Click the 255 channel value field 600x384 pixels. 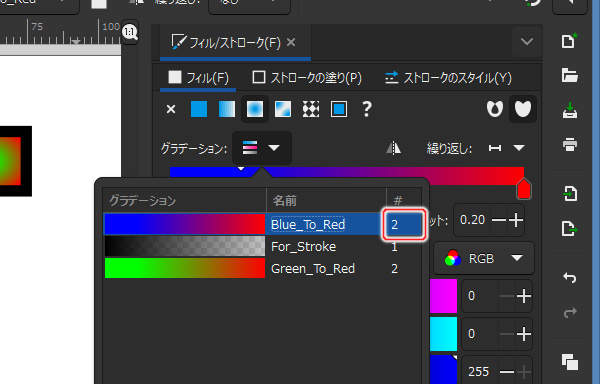[479, 371]
